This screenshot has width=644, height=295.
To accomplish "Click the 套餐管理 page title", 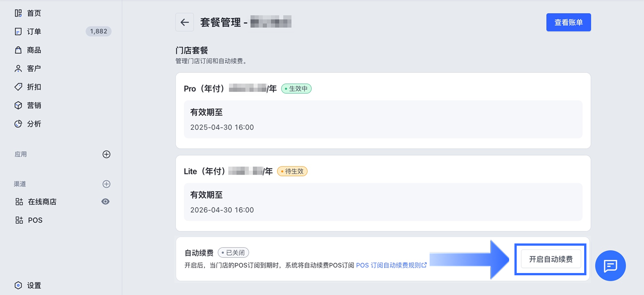I will [x=220, y=22].
